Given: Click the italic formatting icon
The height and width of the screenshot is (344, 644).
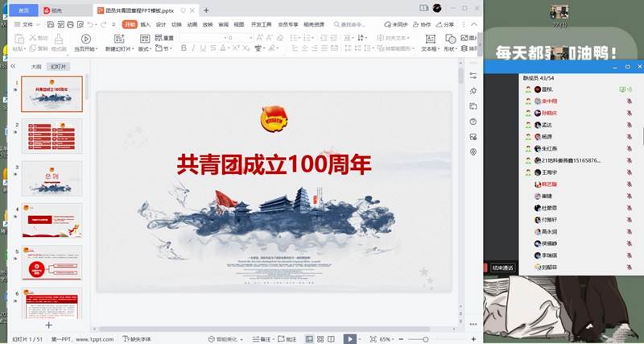Looking at the screenshot, I should click(194, 48).
